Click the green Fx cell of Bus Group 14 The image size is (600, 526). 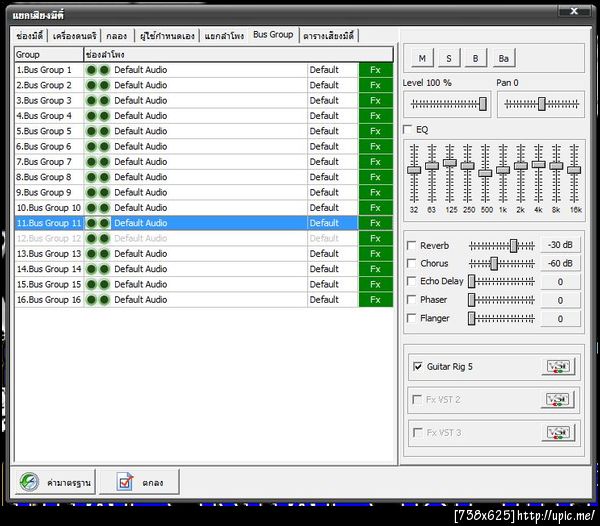pyautogui.click(x=375, y=269)
